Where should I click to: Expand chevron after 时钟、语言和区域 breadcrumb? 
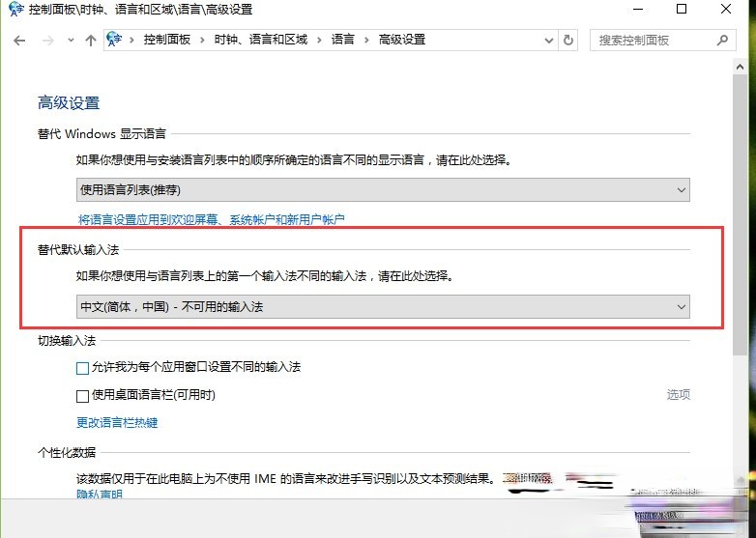coord(319,40)
